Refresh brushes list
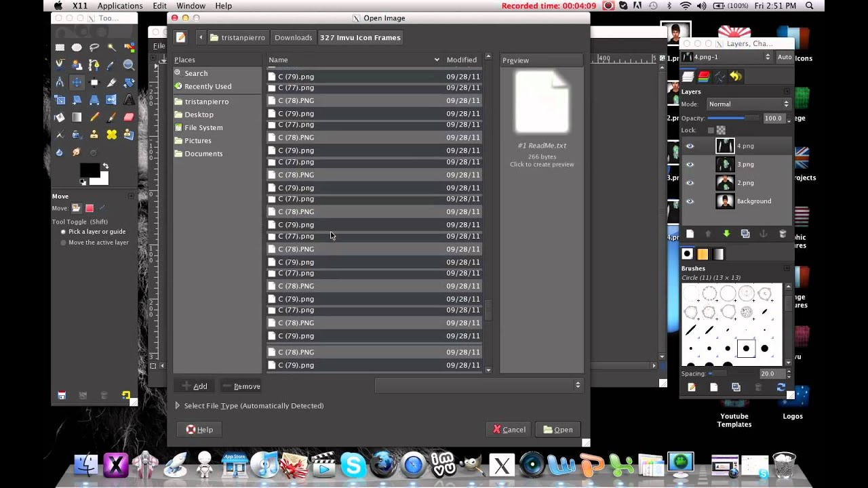The width and height of the screenshot is (868, 488). (x=781, y=387)
